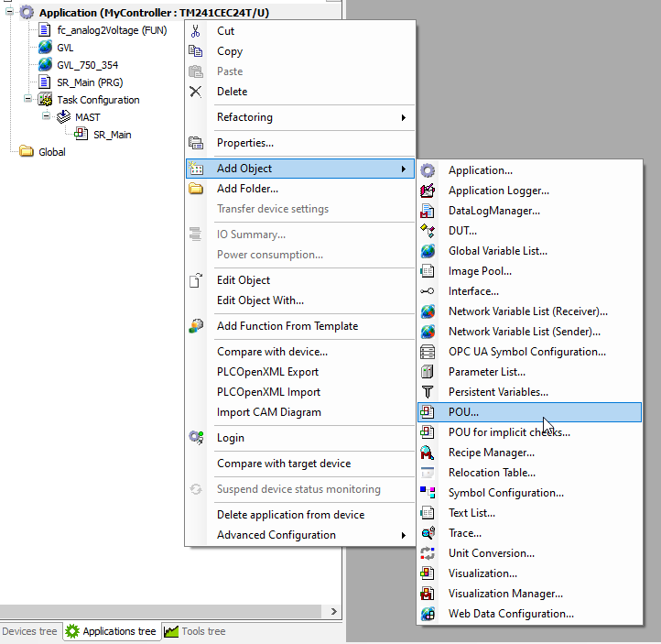Click the Image Pool icon

[428, 271]
